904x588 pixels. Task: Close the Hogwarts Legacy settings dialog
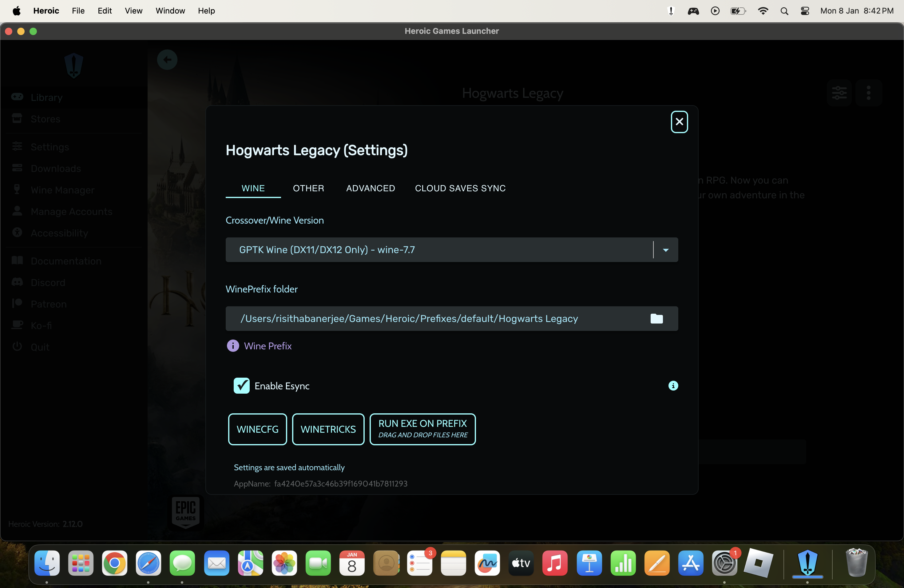tap(679, 122)
